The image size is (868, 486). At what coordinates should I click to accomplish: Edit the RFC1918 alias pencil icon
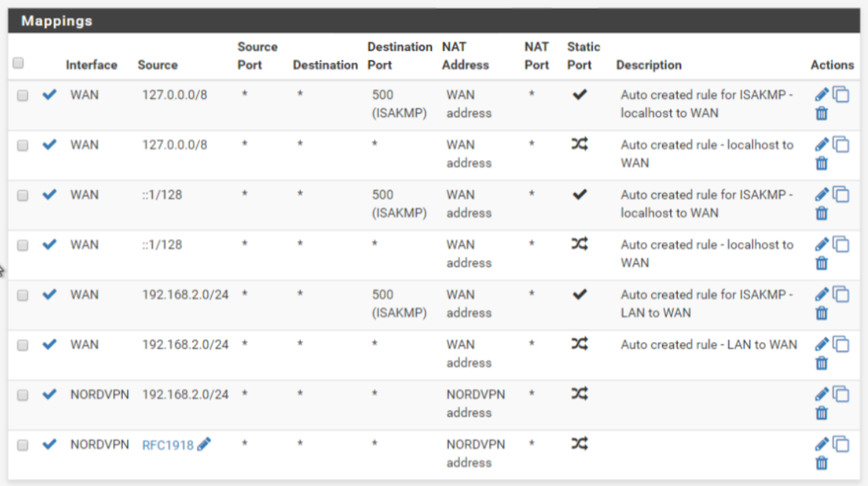(204, 444)
